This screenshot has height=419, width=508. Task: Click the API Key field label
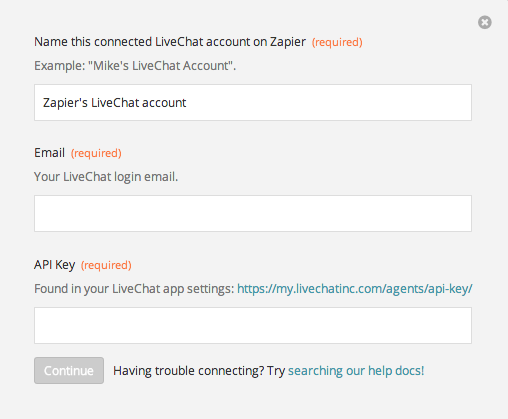55,265
